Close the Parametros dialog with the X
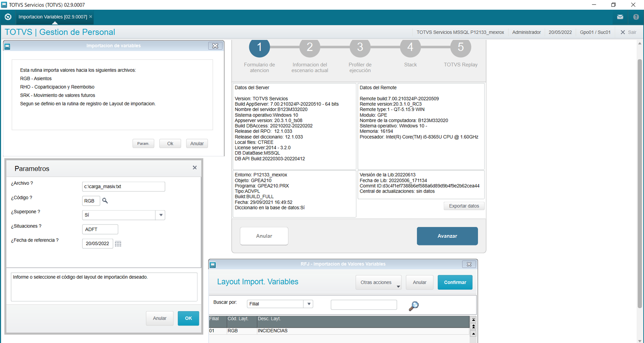 tap(195, 167)
